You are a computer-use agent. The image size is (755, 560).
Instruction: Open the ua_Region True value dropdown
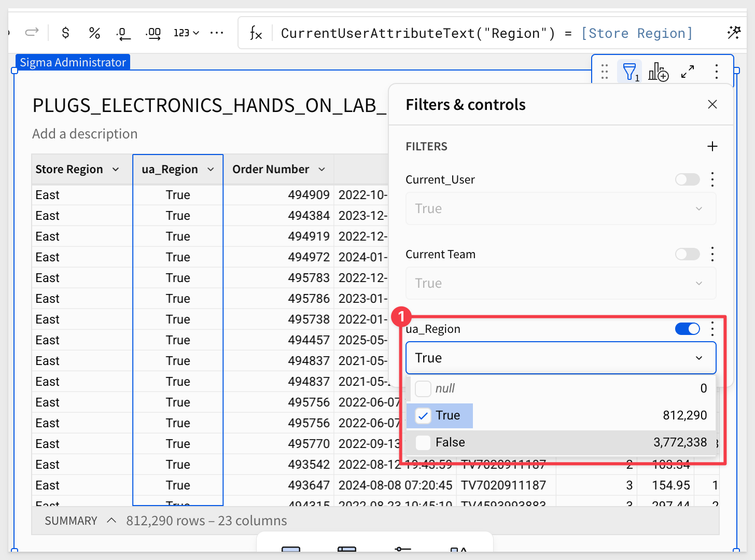[x=561, y=358]
